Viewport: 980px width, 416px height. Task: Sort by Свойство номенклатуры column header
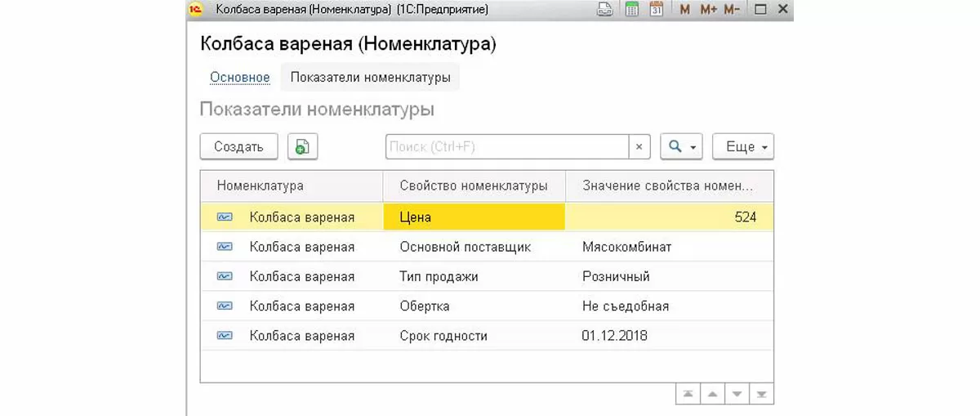(x=474, y=186)
